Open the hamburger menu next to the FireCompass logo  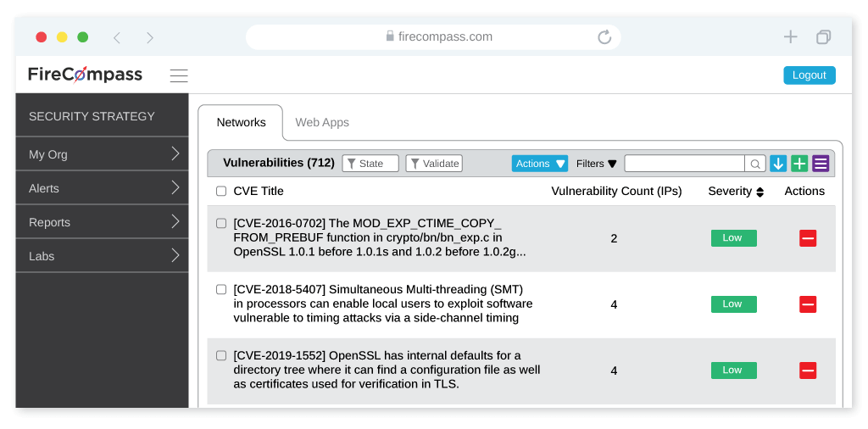179,75
